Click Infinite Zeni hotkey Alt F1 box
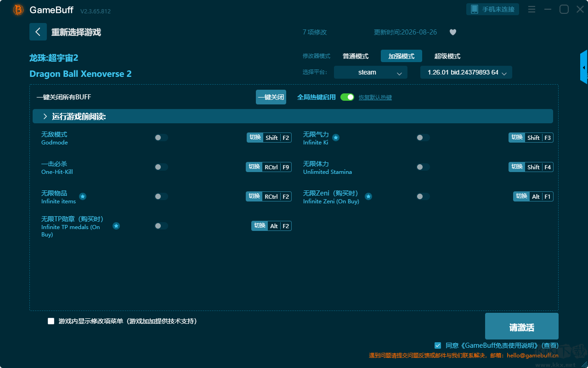The image size is (588, 368). click(533, 196)
